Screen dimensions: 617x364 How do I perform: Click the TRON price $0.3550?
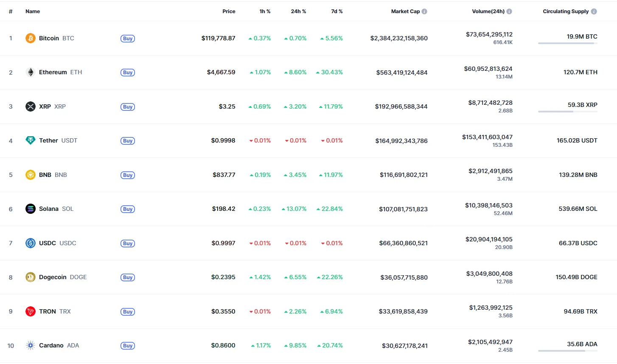point(223,311)
